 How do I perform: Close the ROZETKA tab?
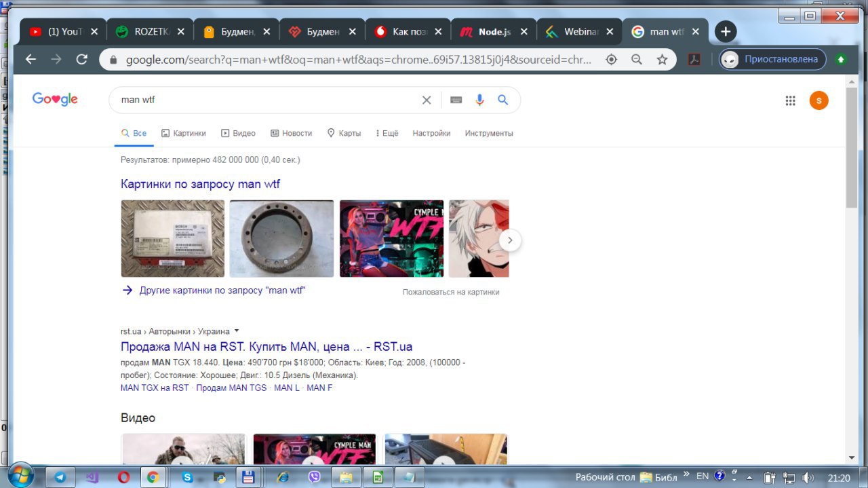(x=180, y=32)
